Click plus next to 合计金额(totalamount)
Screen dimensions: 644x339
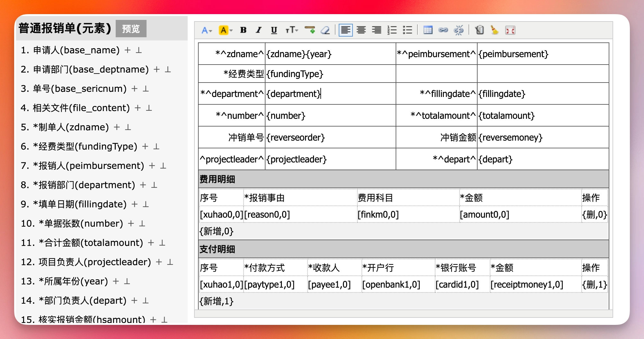coord(151,243)
